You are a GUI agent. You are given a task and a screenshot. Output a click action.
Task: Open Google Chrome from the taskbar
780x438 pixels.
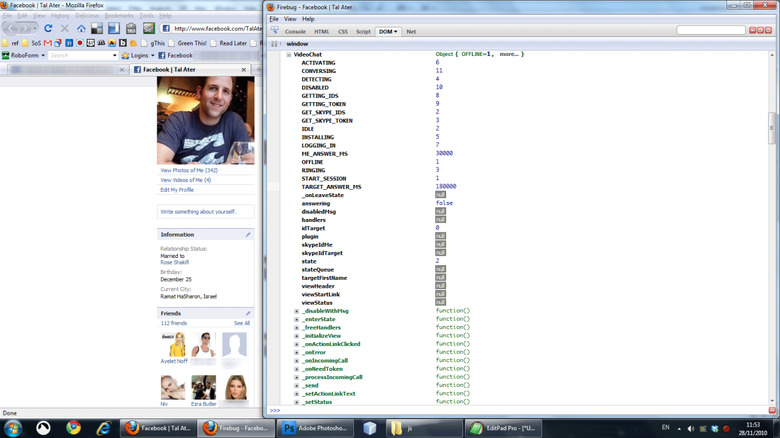tap(73, 427)
